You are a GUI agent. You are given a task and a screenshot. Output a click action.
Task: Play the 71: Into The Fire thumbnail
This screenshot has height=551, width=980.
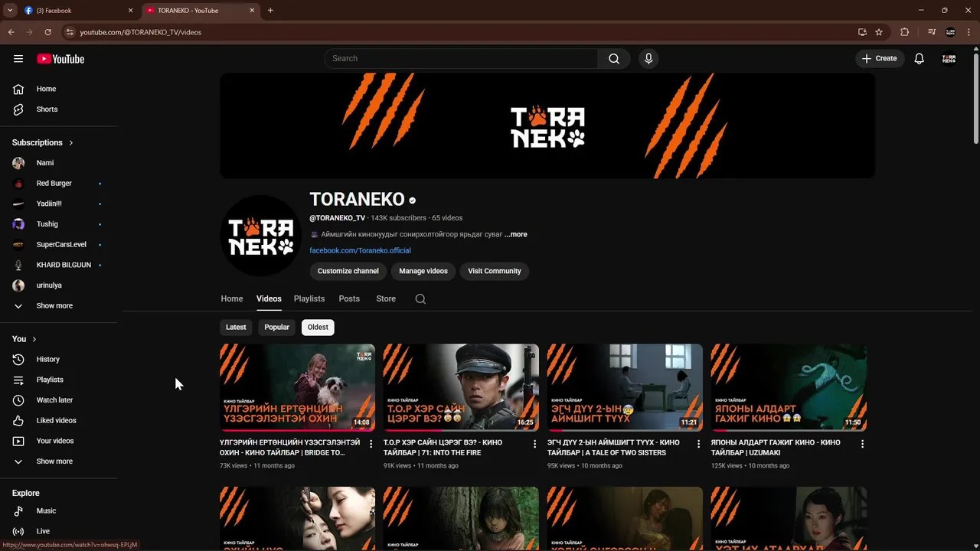pos(461,387)
